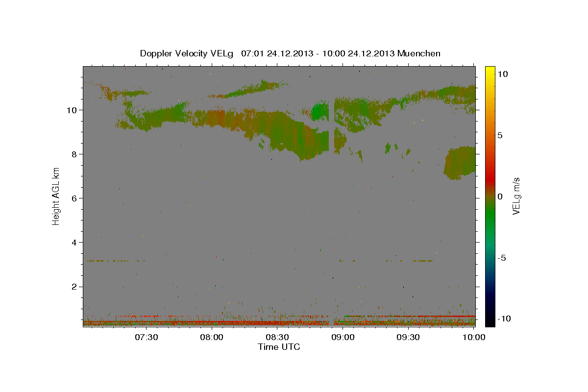Viewport: 588px width, 392px height.
Task: Click the 07:30 time tick label
Action: point(146,337)
